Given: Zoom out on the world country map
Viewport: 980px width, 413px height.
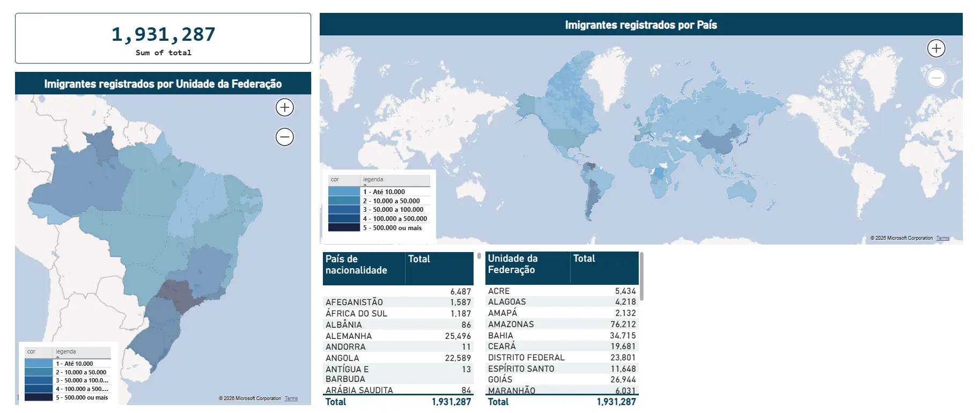Looking at the screenshot, I should pyautogui.click(x=936, y=78).
